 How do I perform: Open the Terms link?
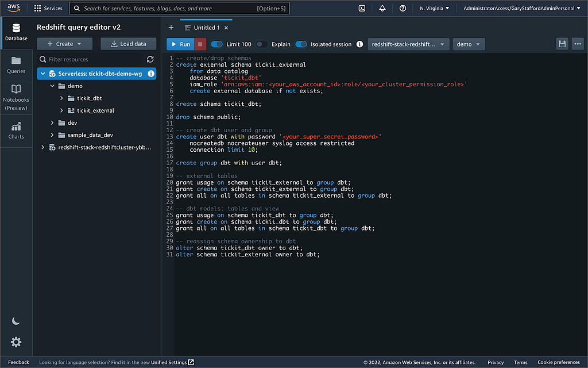pyautogui.click(x=520, y=362)
